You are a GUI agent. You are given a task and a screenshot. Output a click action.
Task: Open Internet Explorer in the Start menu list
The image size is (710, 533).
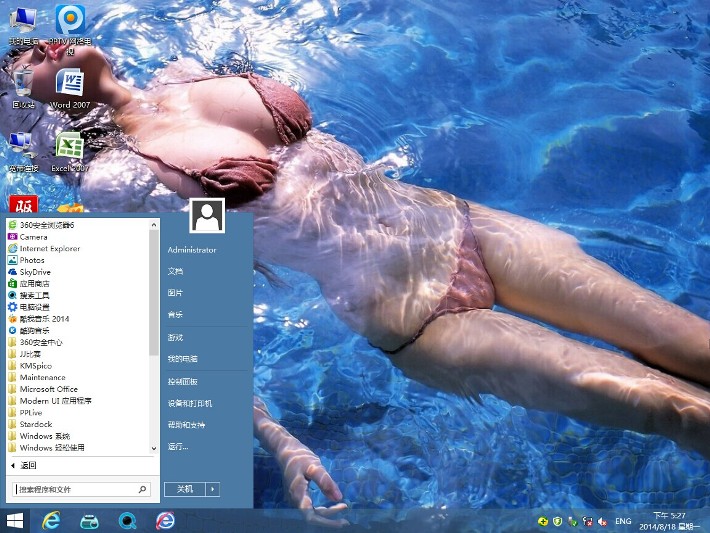click(44, 249)
